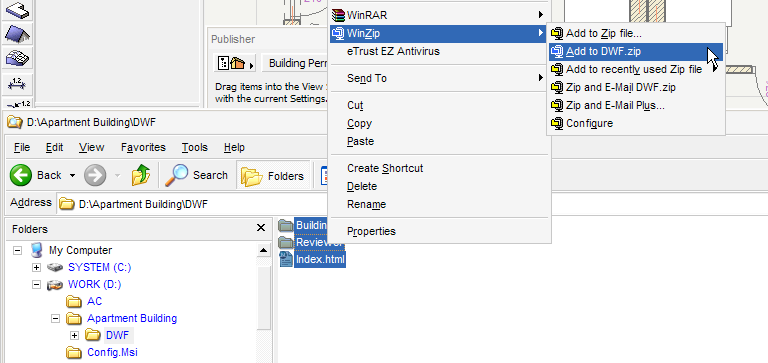Click the folder tree scrollbar up arrow
This screenshot has width=768, height=363.
click(264, 250)
